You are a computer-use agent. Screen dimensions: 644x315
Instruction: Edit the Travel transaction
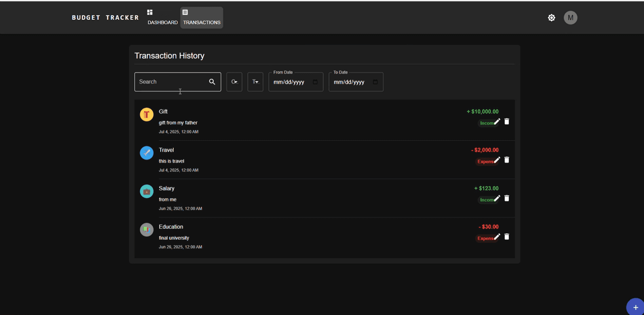click(497, 160)
